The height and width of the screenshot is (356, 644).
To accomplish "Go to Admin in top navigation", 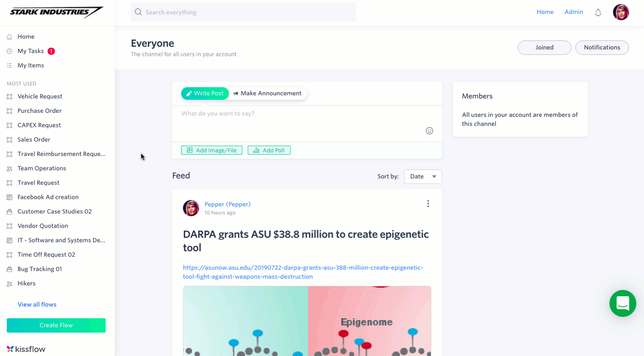I will click(574, 12).
